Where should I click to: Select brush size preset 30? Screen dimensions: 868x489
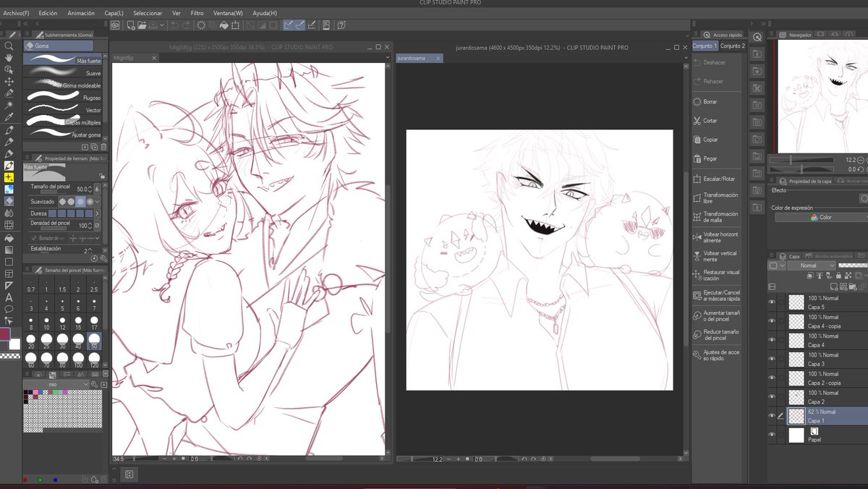62,340
